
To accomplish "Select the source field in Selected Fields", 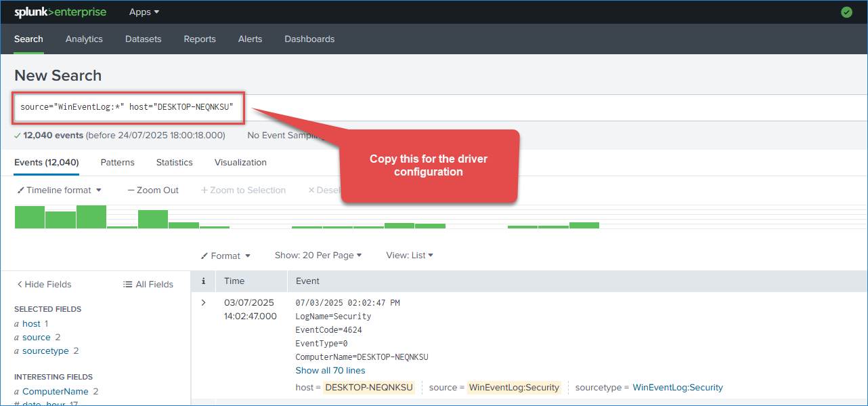I will pyautogui.click(x=37, y=338).
